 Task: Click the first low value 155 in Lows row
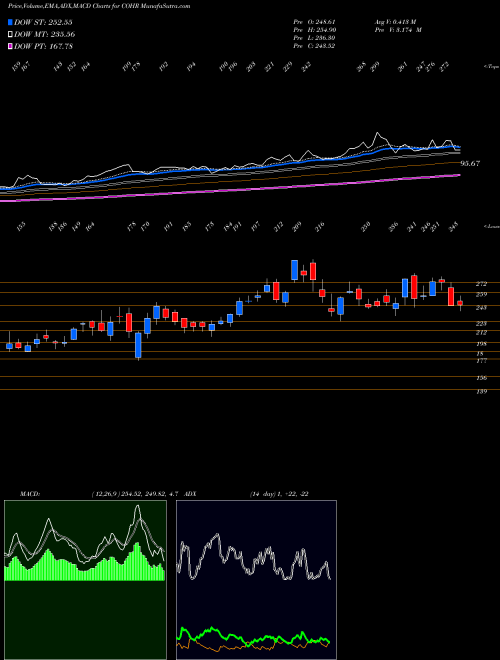[21, 226]
